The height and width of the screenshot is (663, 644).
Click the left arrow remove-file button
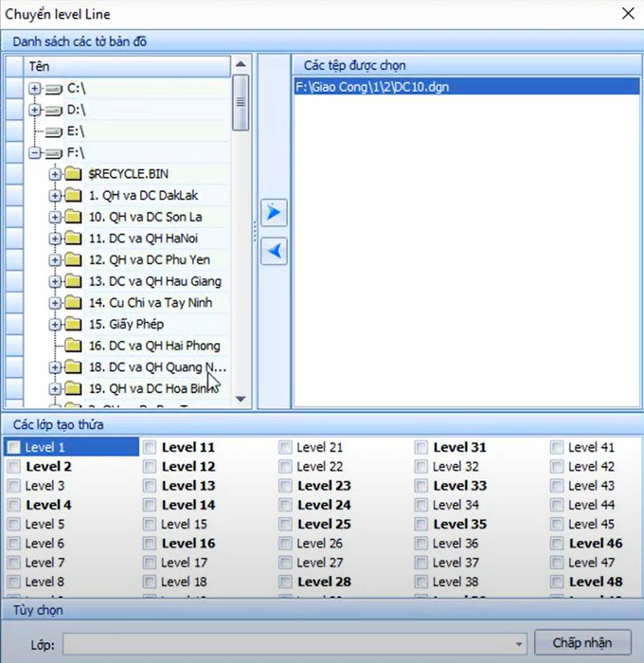pos(274,252)
